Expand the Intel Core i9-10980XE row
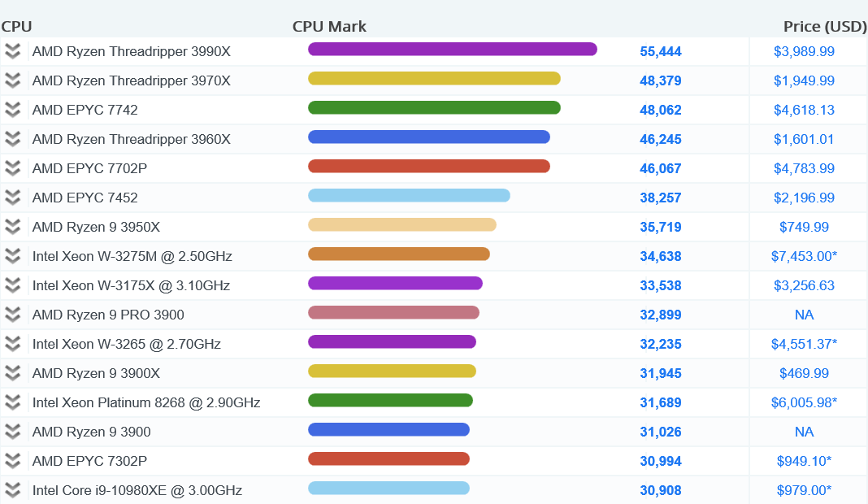868x504 pixels. [x=12, y=490]
